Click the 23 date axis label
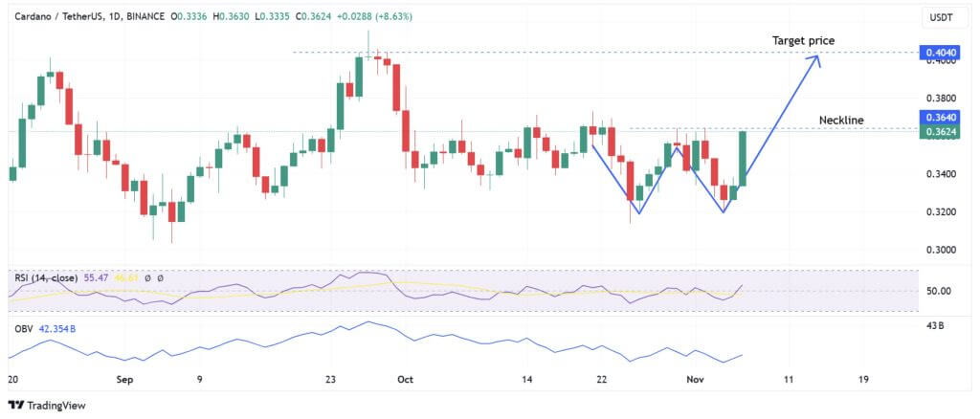The height and width of the screenshot is (419, 980). (330, 379)
